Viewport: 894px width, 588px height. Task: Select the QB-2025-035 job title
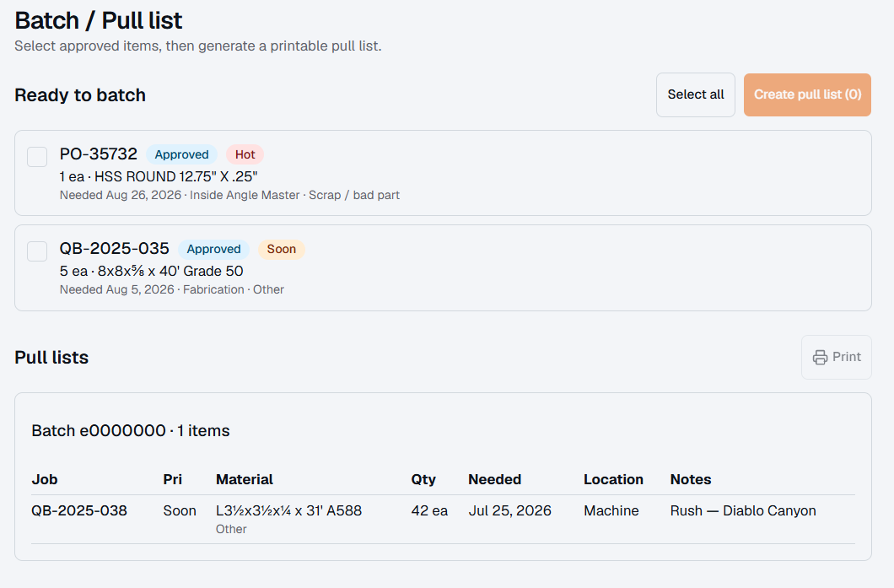tap(115, 249)
